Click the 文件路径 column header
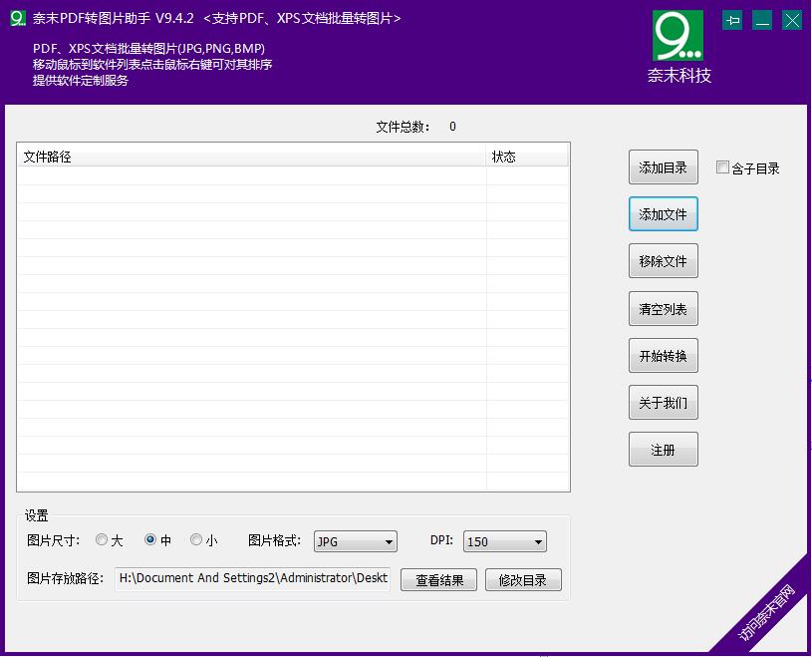Image resolution: width=812 pixels, height=657 pixels. [252, 156]
